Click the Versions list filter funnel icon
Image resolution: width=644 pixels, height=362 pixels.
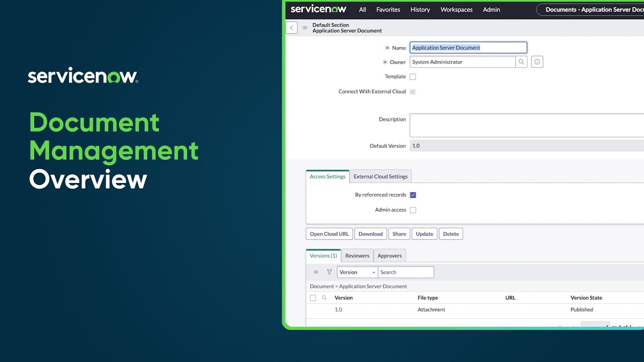point(330,272)
